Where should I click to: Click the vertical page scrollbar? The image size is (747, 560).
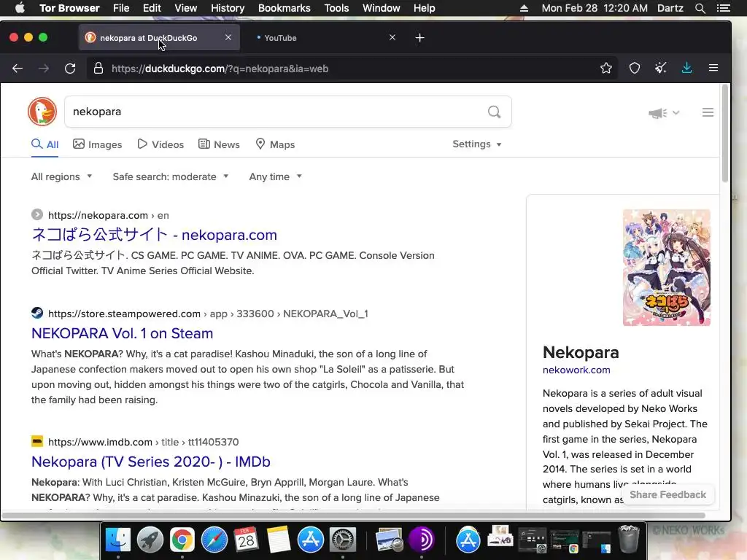tap(724, 133)
